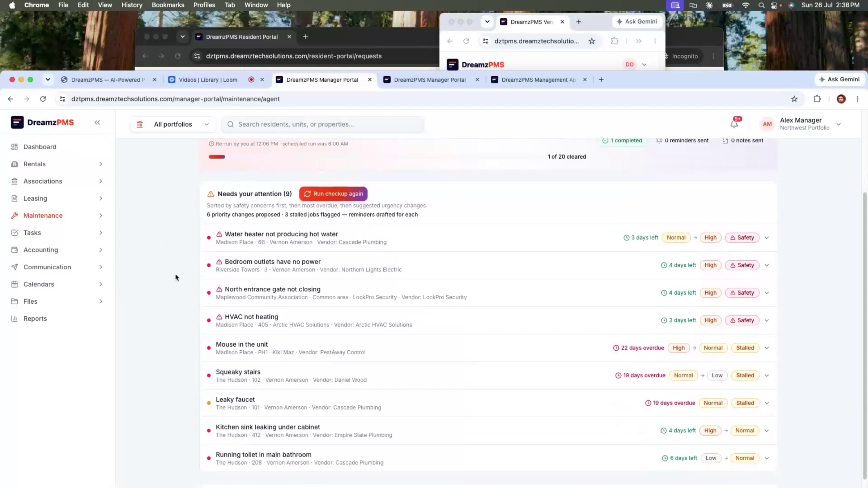
Task: Click Ask Gemini in front window
Action: coord(839,79)
